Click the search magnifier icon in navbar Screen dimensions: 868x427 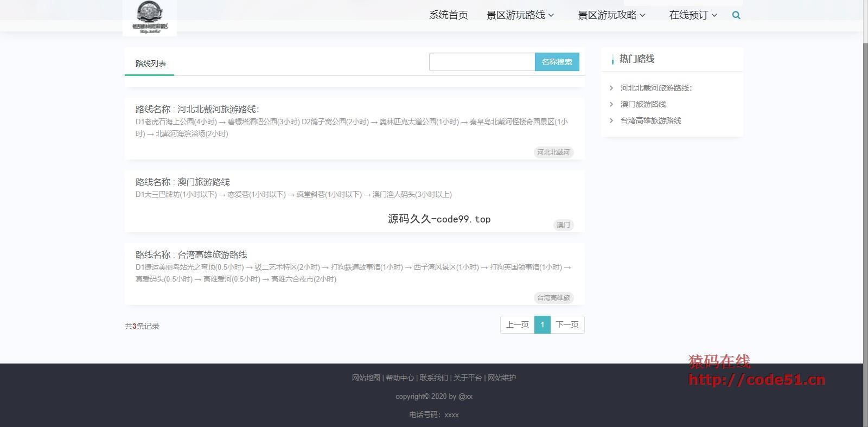tap(736, 15)
